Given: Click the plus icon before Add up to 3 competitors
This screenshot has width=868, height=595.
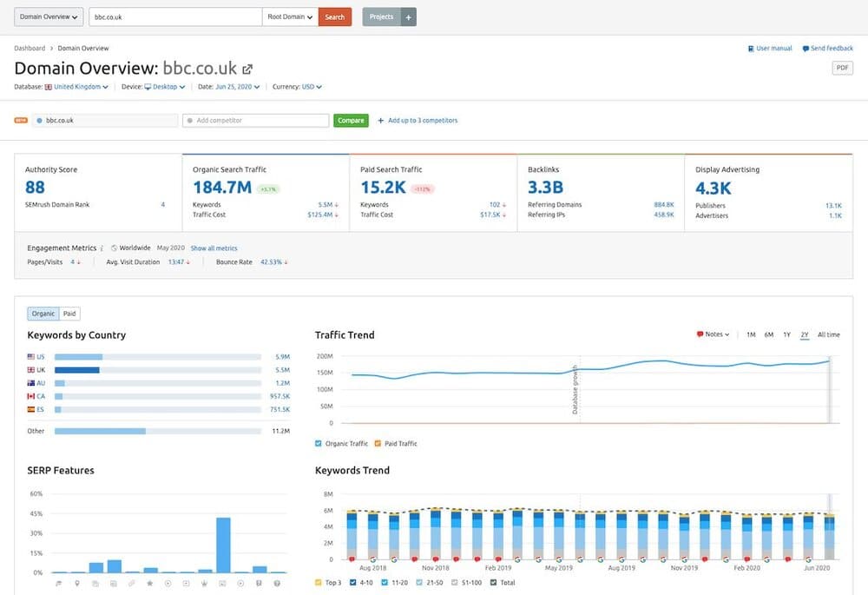Looking at the screenshot, I should click(x=380, y=120).
